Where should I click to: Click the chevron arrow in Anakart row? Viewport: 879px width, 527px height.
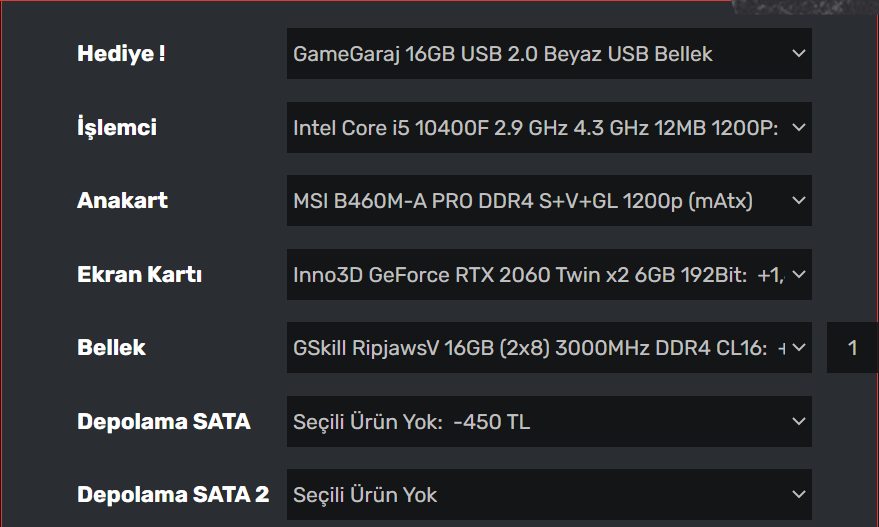tap(798, 201)
